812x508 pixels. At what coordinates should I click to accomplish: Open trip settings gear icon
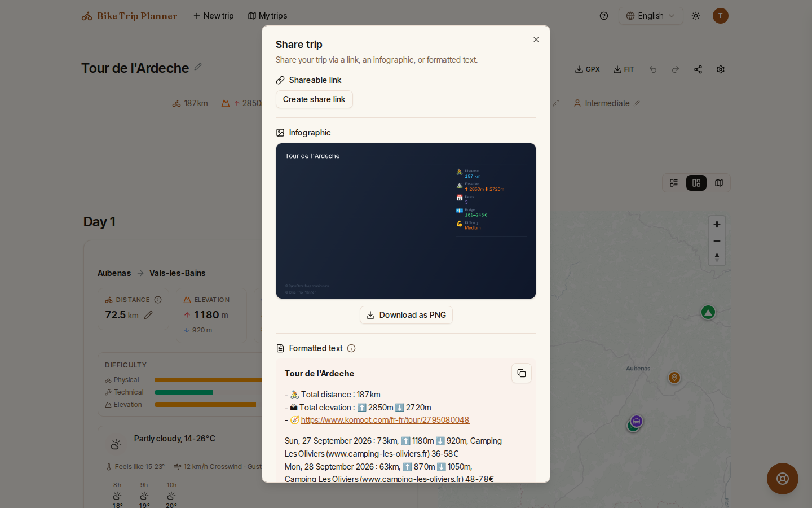point(721,69)
